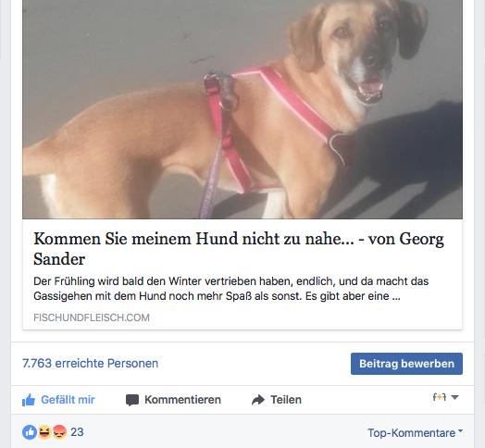The image size is (485, 448).
Task: Expand the Top-Kommentare sorting dropdown
Action: click(x=461, y=430)
